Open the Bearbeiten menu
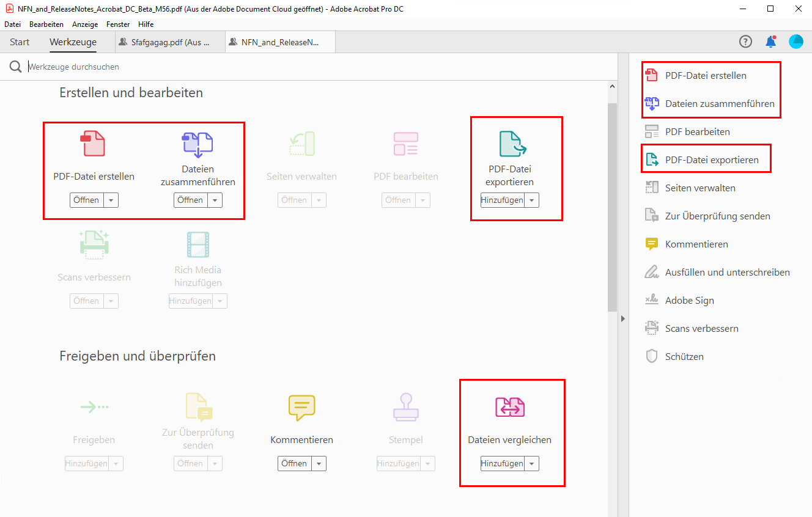Image resolution: width=812 pixels, height=517 pixels. click(x=46, y=24)
